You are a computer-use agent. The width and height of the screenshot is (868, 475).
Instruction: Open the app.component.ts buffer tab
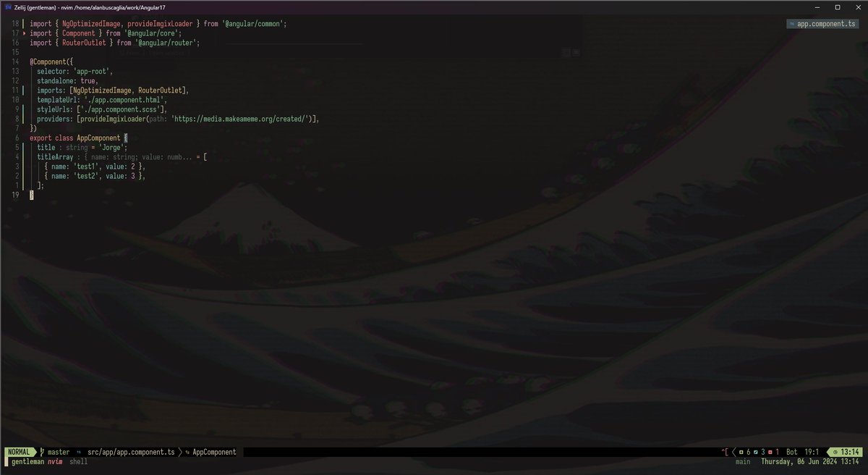(823, 24)
